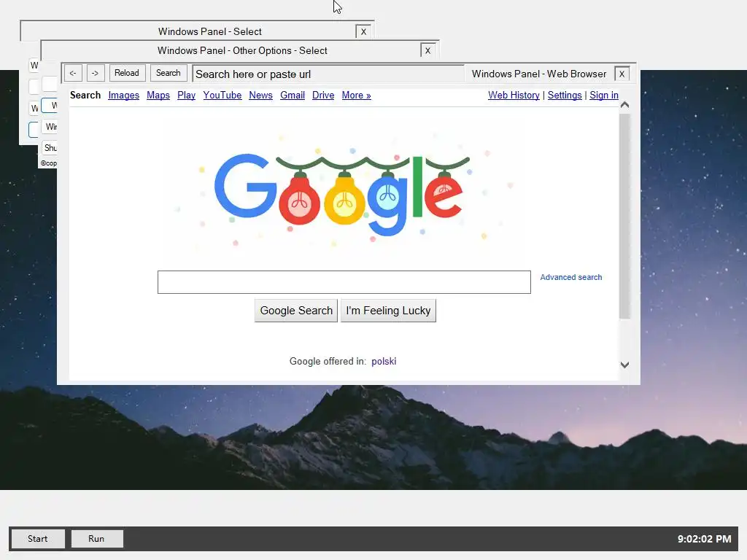Close the Windows Panel Select window
The image size is (747, 560).
click(363, 31)
